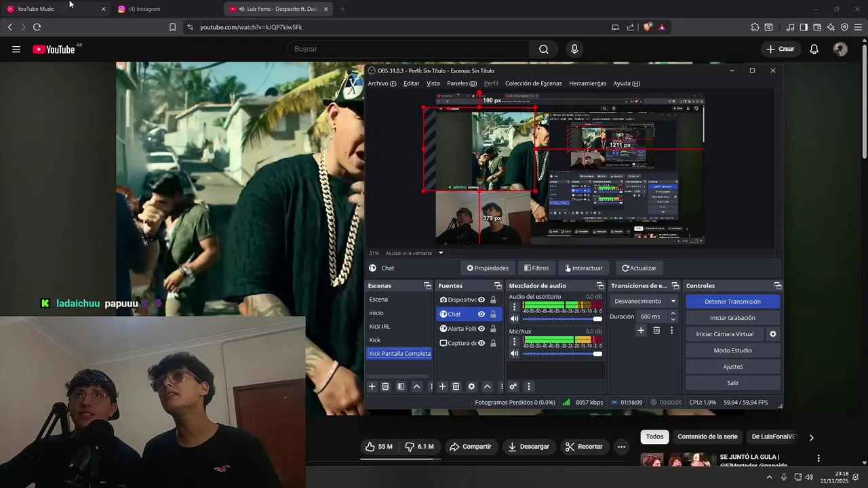Screen dimensions: 868x488
Task: Open the Paneles menu in OBS
Action: coord(462,83)
